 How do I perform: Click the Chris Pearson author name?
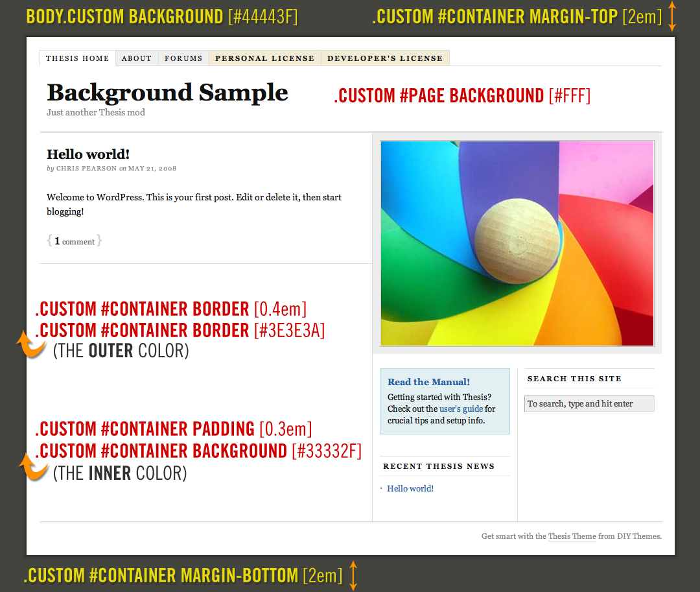pyautogui.click(x=86, y=169)
